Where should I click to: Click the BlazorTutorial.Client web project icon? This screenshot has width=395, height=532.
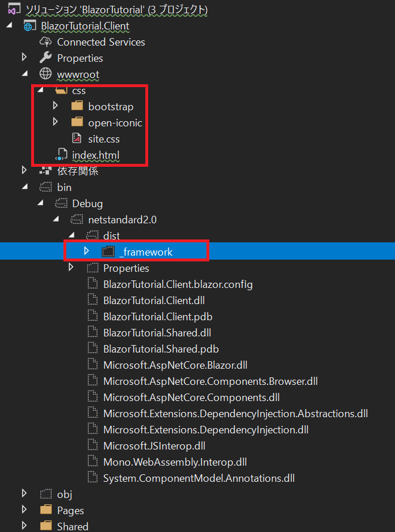29,26
